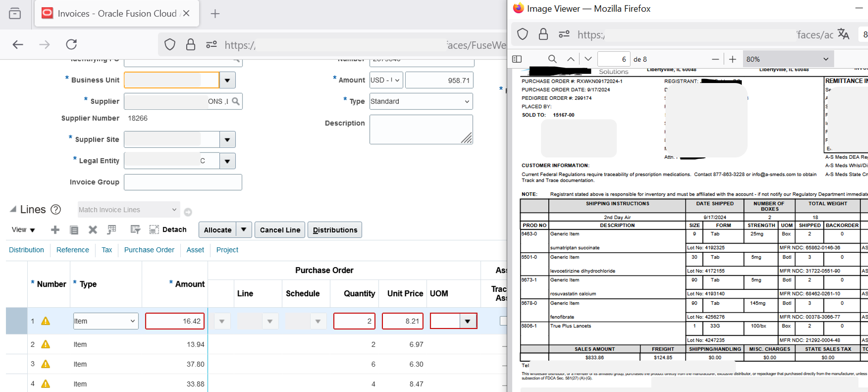Viewport: 868px width, 392px height.
Task: Toggle sidebar in Image Viewer
Action: pos(517,59)
